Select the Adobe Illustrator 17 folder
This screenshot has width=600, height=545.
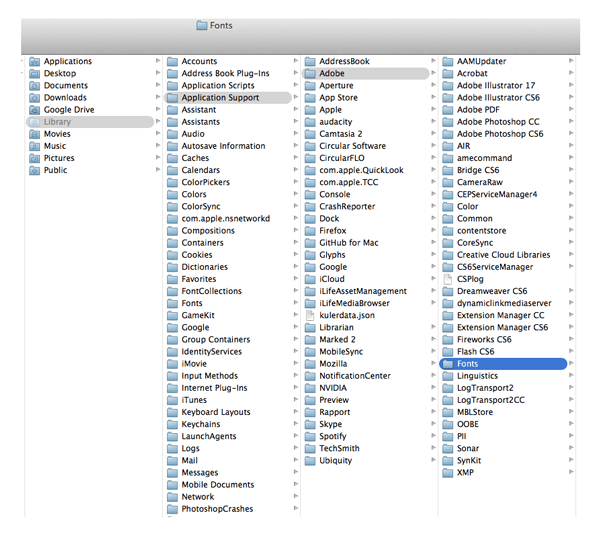(x=496, y=86)
